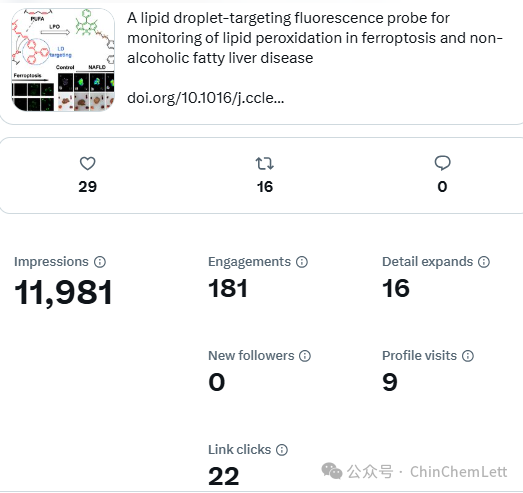Open the Profile visits info icon

point(468,356)
